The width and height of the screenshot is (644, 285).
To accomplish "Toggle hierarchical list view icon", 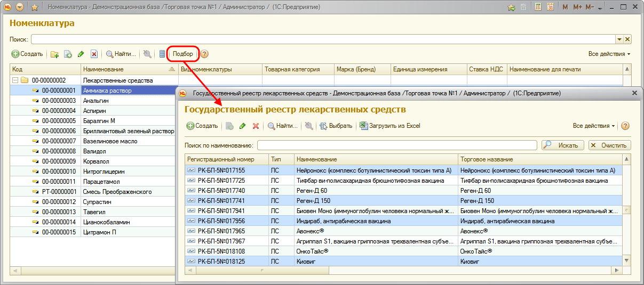I will (x=162, y=54).
